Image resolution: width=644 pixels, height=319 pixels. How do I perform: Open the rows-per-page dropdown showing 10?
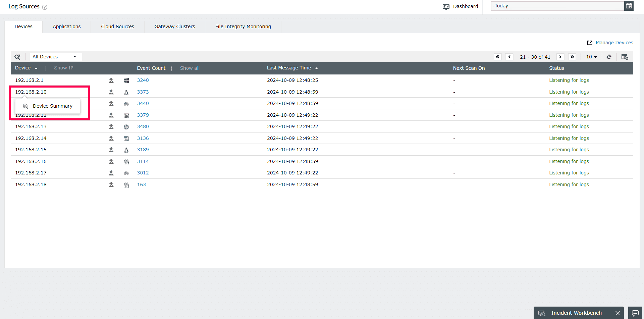591,57
